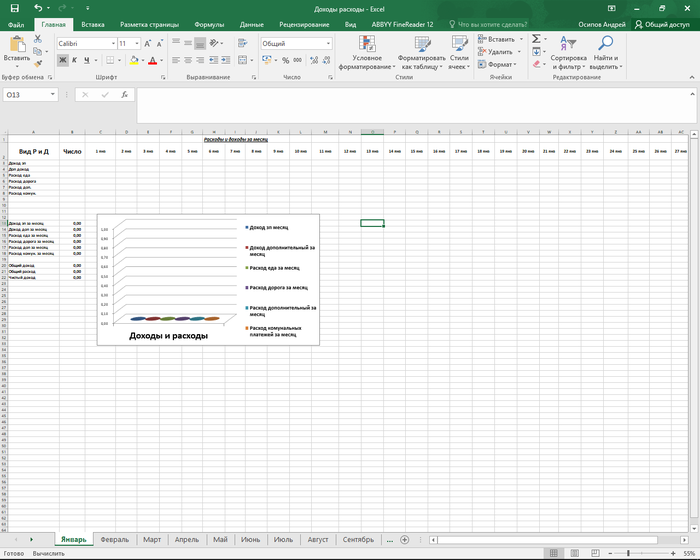Screen dimensions: 700x560
Task: Expand the Name Box dropdown arrow
Action: pyautogui.click(x=53, y=94)
